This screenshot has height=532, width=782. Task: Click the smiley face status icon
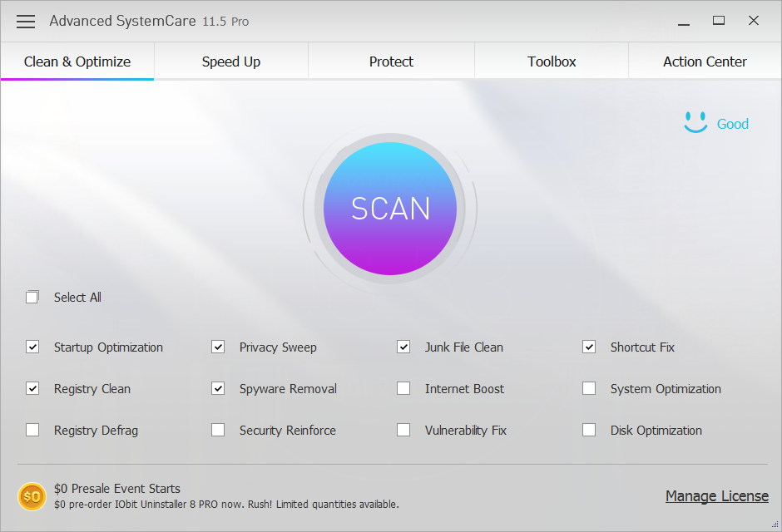pyautogui.click(x=695, y=122)
